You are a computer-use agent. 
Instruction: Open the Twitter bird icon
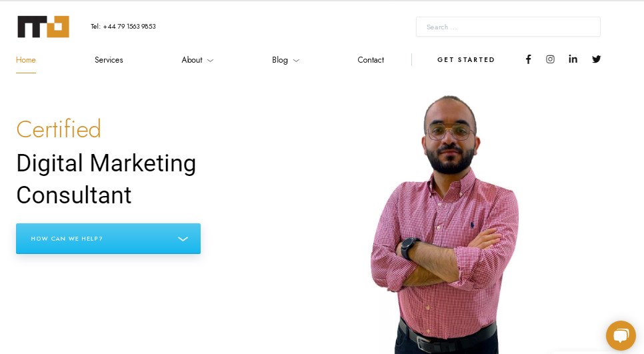pos(597,59)
